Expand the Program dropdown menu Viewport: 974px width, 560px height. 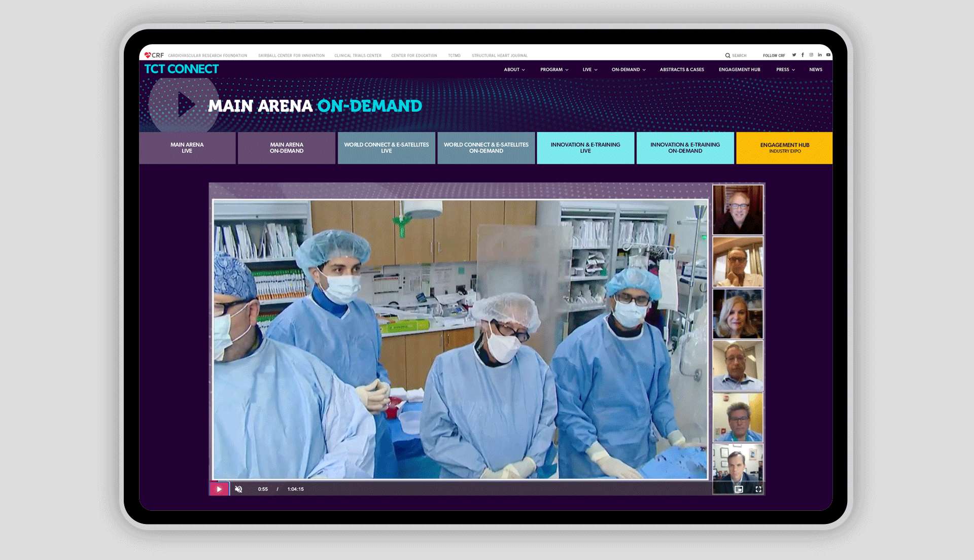pyautogui.click(x=554, y=69)
